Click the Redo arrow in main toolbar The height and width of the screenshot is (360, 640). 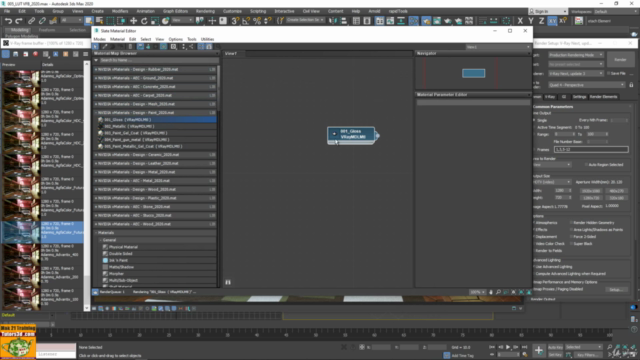coord(19,21)
